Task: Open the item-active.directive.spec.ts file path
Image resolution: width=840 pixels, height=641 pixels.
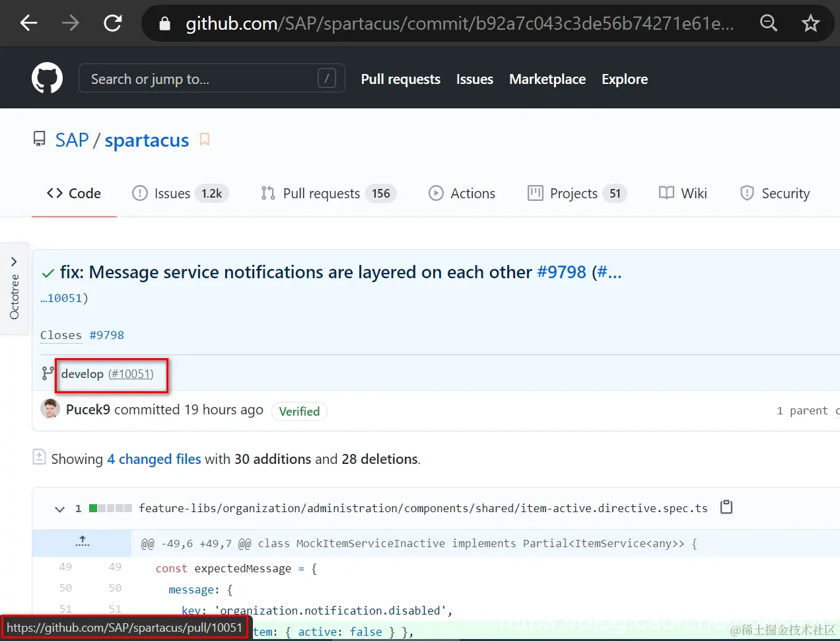Action: coord(423,508)
